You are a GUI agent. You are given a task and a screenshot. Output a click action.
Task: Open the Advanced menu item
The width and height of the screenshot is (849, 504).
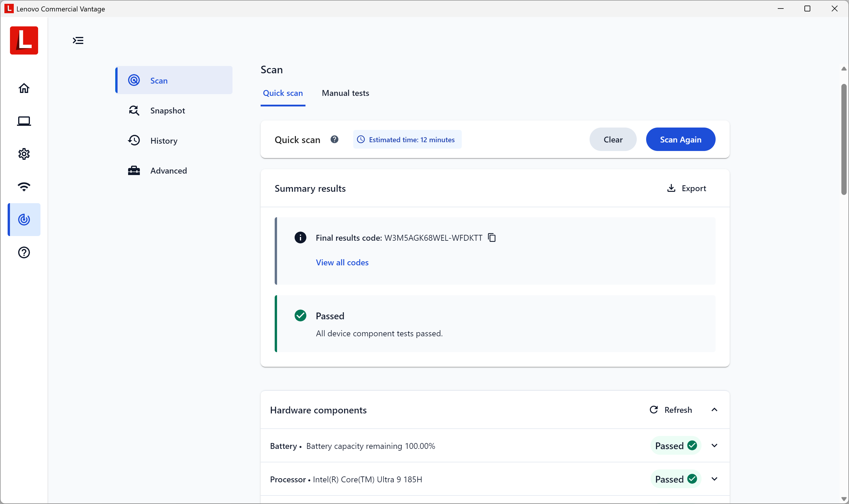[168, 170]
